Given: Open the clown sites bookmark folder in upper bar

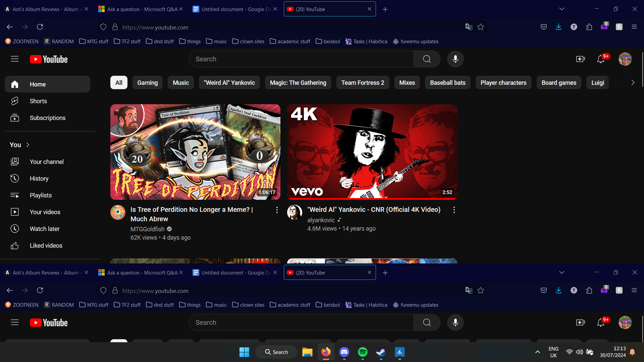Looking at the screenshot, I should [248, 41].
